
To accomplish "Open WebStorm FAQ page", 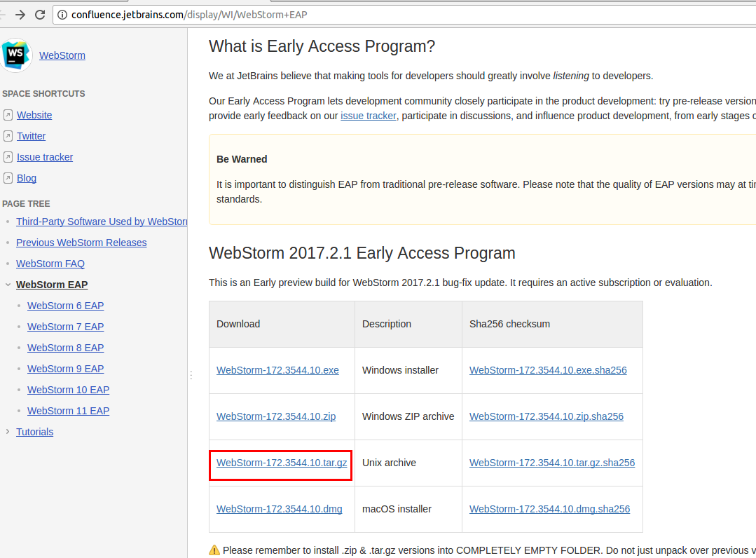I will pyautogui.click(x=50, y=264).
